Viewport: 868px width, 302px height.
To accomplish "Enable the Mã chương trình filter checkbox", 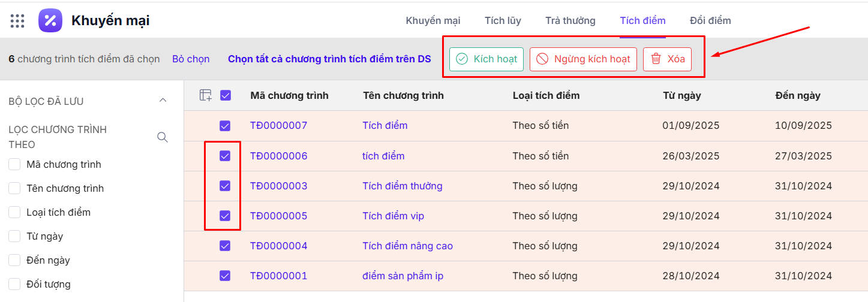I will pos(15,164).
